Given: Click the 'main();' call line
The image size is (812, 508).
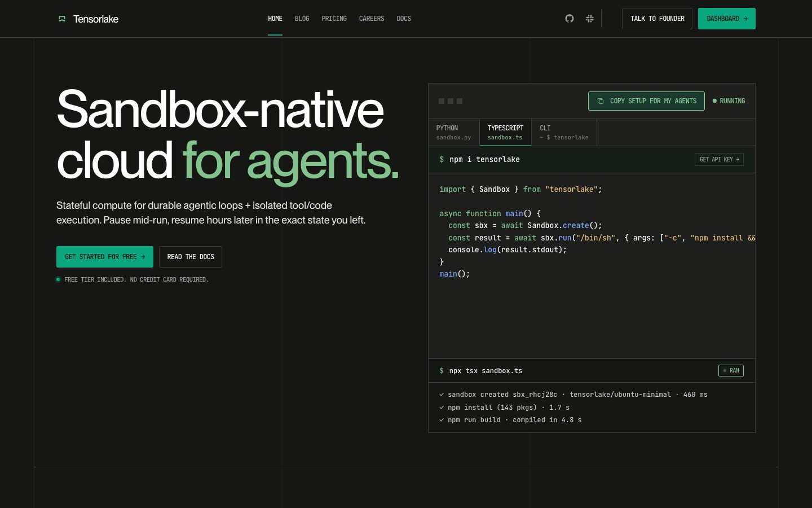Looking at the screenshot, I should (x=454, y=274).
